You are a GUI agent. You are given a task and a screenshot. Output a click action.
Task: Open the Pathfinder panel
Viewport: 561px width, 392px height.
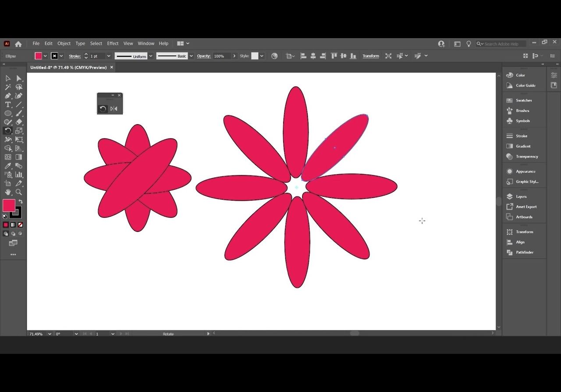click(524, 253)
